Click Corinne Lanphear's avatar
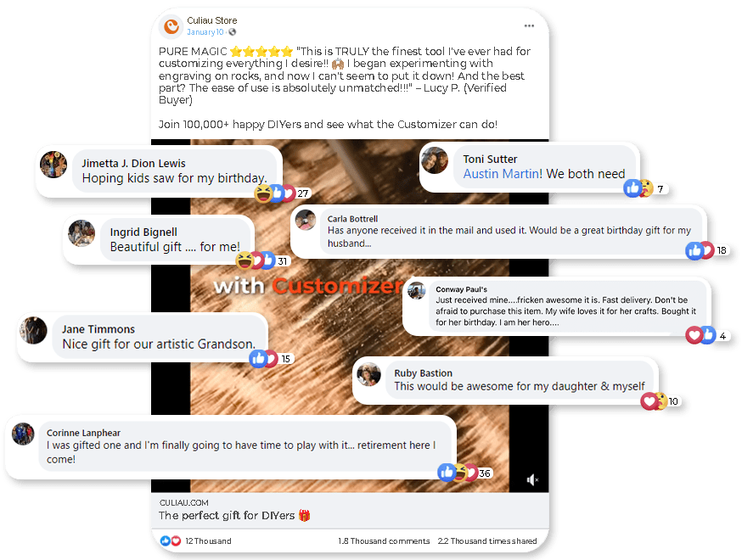Screen dimensions: 742x560 point(23,434)
